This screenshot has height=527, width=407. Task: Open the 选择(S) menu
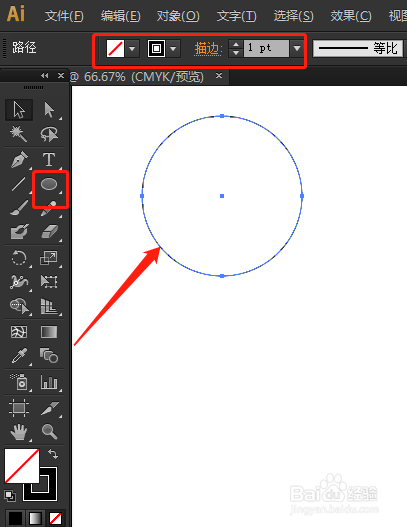pos(293,16)
